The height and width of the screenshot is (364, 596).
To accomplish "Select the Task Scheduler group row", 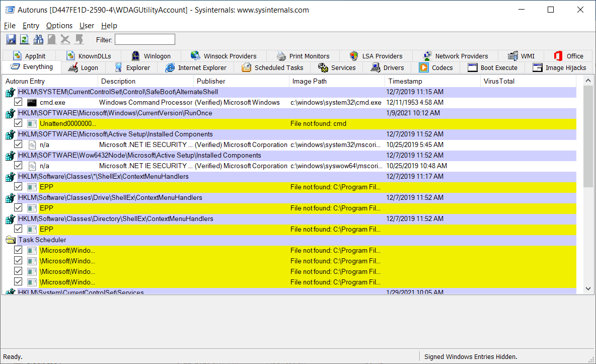I will pos(291,240).
